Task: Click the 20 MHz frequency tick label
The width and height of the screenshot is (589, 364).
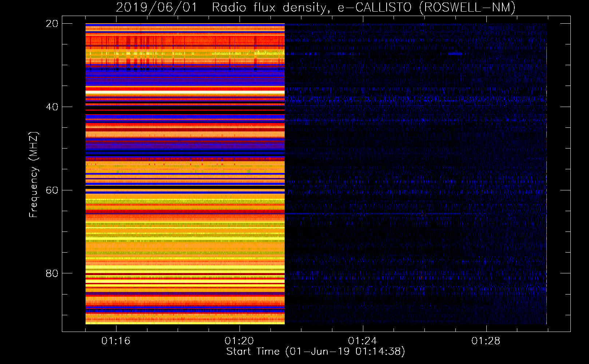Action: pos(52,24)
